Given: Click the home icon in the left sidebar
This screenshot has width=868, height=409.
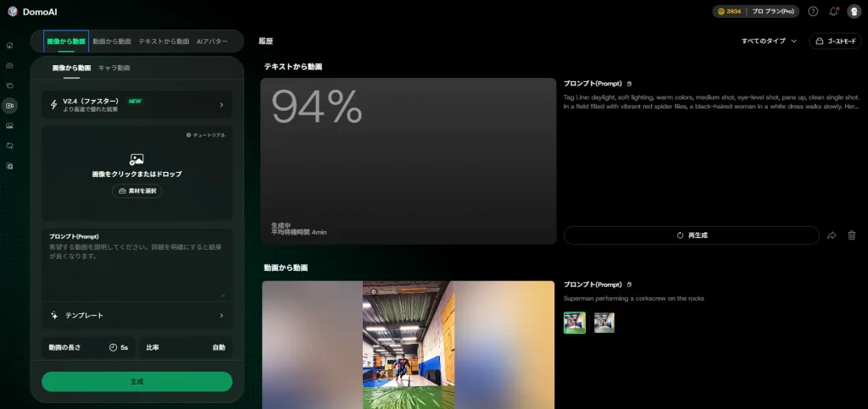Looking at the screenshot, I should (x=9, y=45).
